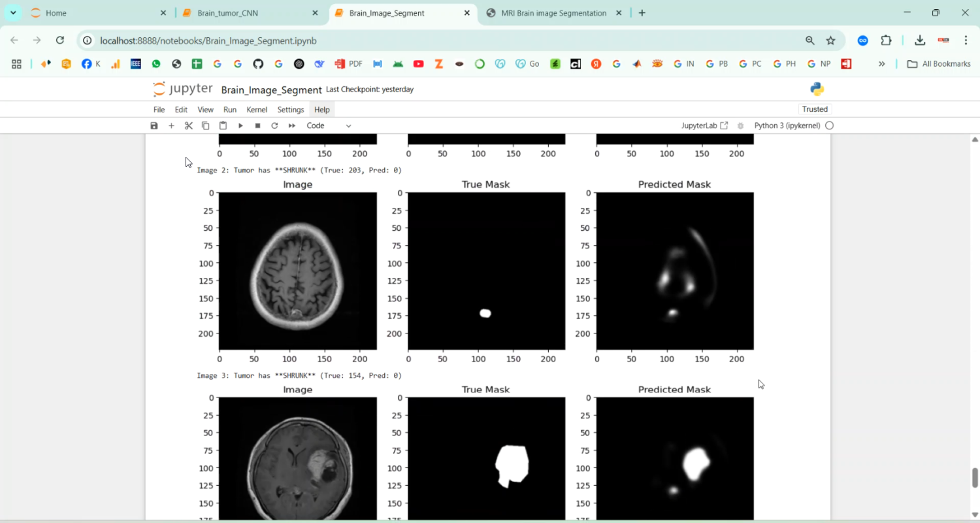Click the page vertical scrollbar thumb

pyautogui.click(x=975, y=477)
